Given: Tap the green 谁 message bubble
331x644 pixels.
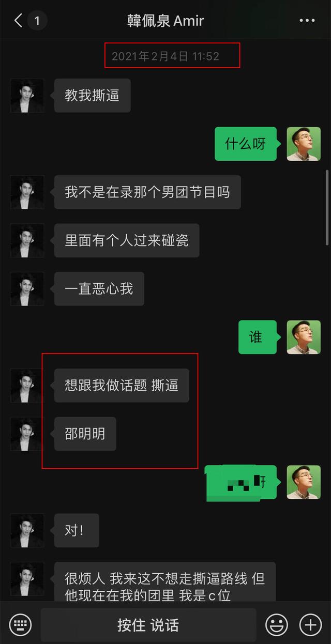Looking at the screenshot, I should 257,337.
